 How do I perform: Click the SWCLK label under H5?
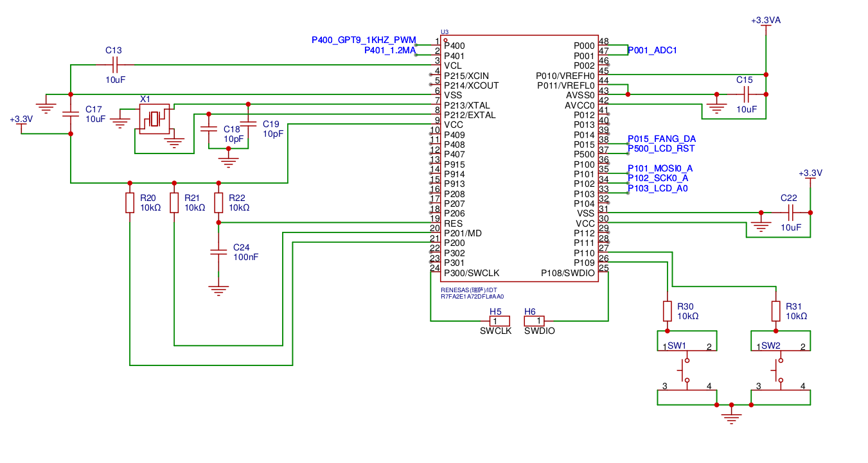(x=495, y=331)
